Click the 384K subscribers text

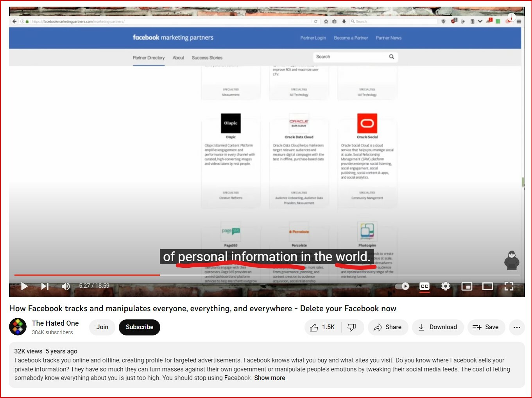coord(52,332)
